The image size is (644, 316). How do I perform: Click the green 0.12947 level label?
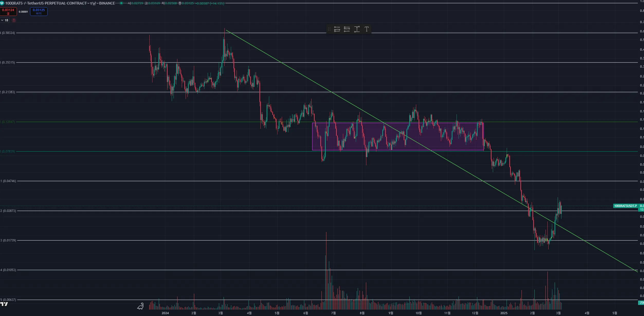(x=8, y=122)
